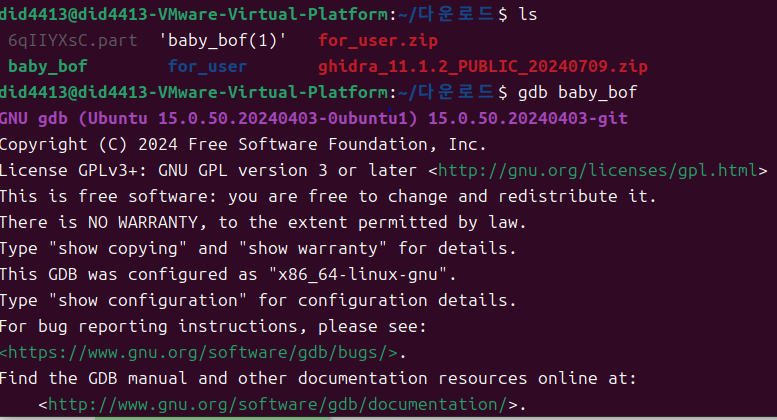Click the 'ls' command text
The height and width of the screenshot is (420, 777).
click(528, 14)
